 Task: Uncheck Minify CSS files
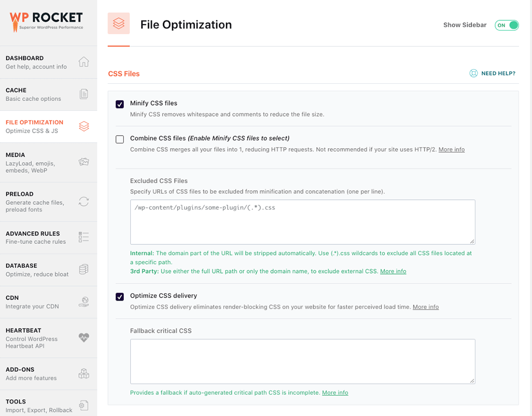pyautogui.click(x=119, y=104)
